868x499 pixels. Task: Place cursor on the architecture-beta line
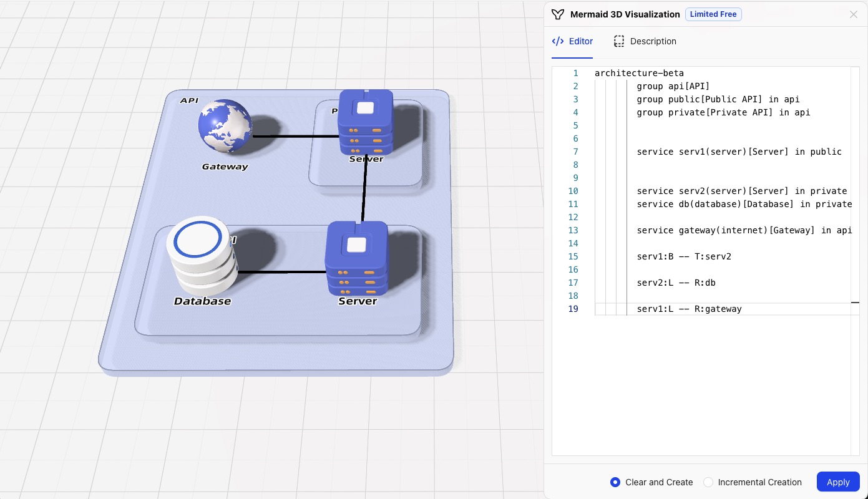[639, 73]
